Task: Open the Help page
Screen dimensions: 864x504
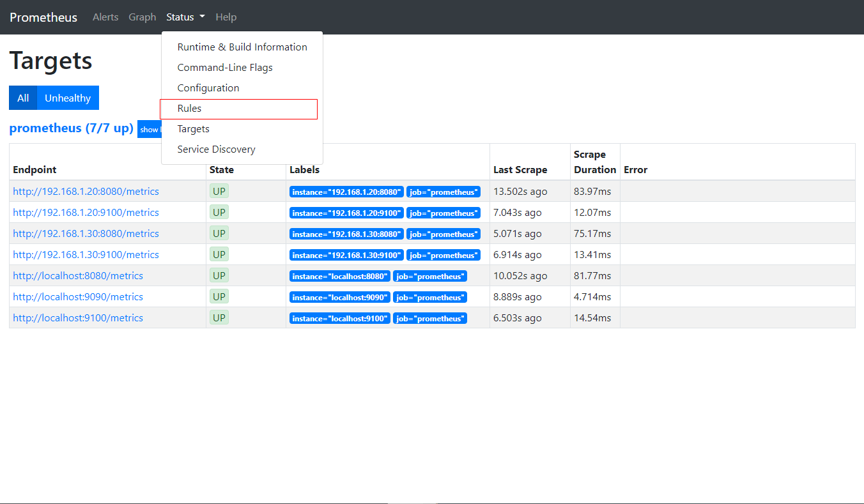Action: click(226, 17)
